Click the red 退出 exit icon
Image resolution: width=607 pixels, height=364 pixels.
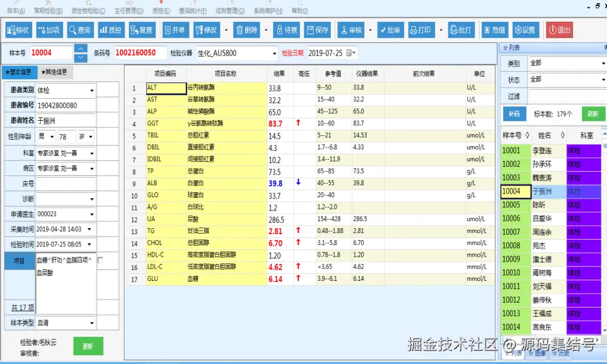click(558, 29)
